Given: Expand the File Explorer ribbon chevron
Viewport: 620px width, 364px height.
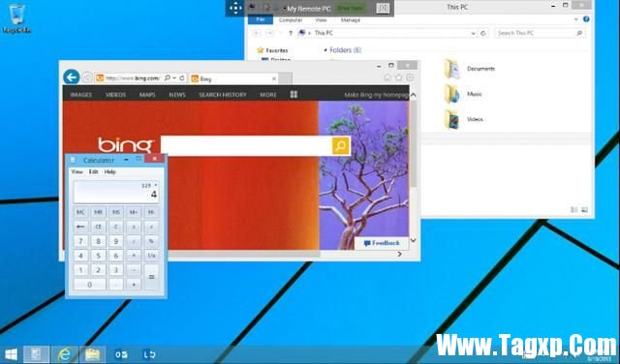Looking at the screenshot, I should click(x=576, y=19).
